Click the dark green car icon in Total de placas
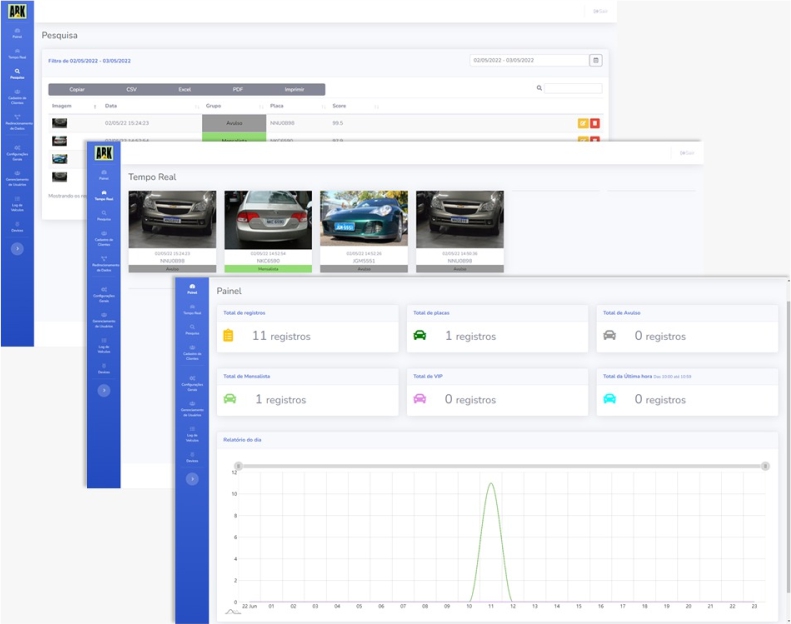Image resolution: width=791 pixels, height=624 pixels. click(x=420, y=336)
